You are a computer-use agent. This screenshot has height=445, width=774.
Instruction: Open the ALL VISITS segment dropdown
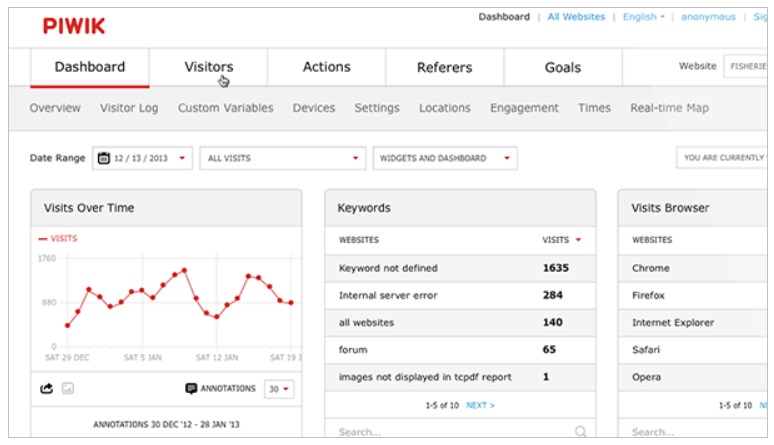(x=283, y=158)
